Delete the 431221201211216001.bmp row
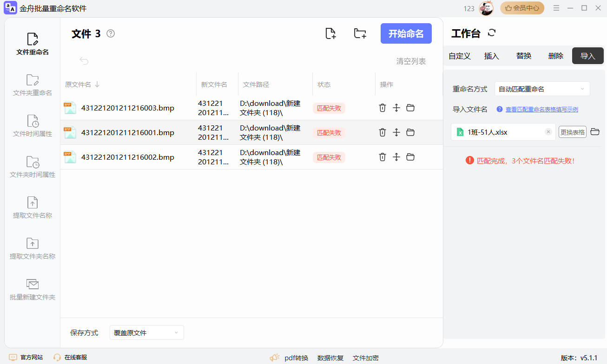Screen dimensions: 607x364 pyautogui.click(x=383, y=132)
